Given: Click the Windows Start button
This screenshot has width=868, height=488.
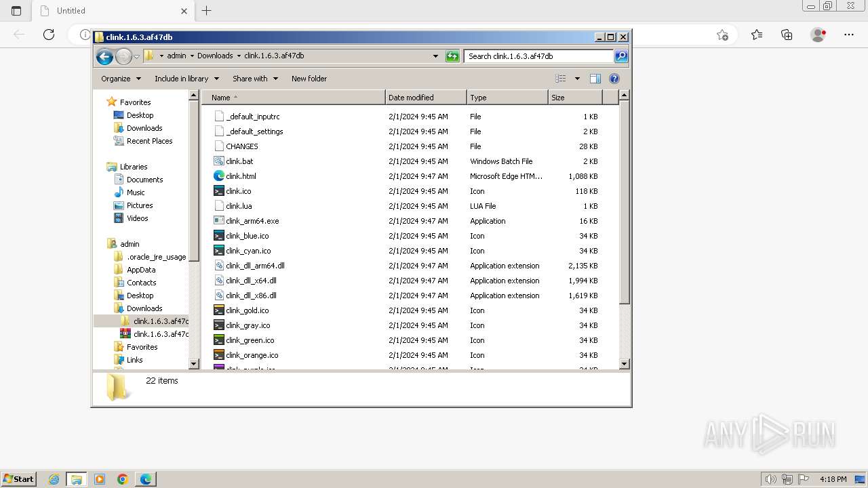Looking at the screenshot, I should tap(18, 479).
